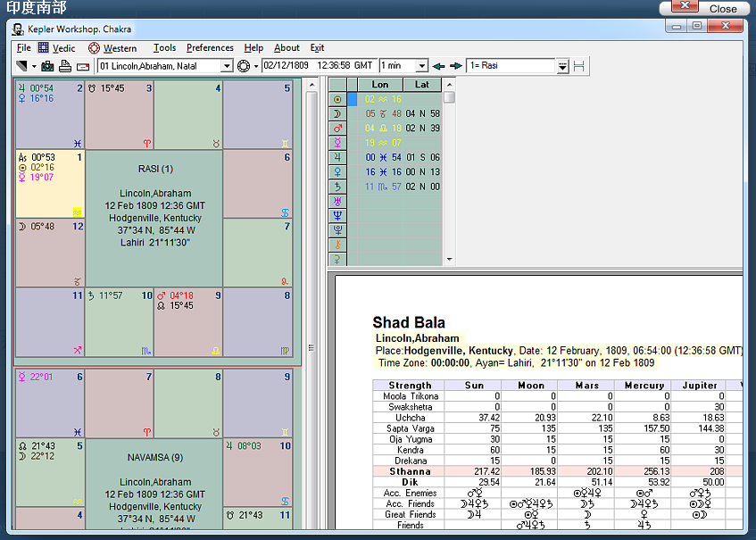Toggle the Pluto planet button
This screenshot has height=540, width=756.
tap(337, 229)
